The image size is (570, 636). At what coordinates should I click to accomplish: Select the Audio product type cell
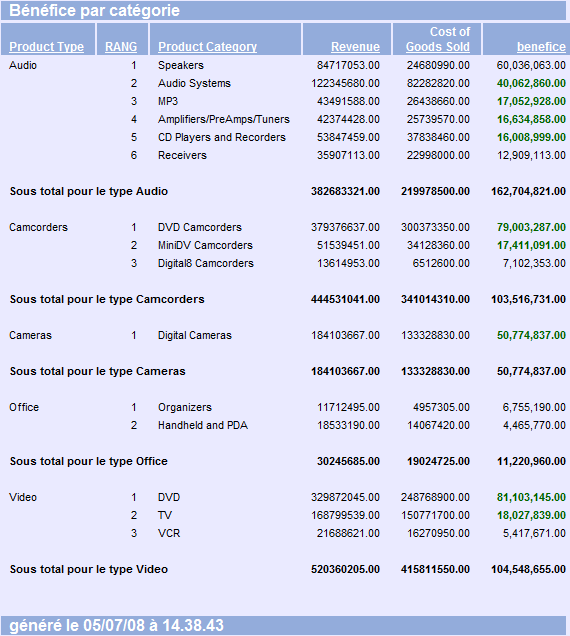[23, 65]
